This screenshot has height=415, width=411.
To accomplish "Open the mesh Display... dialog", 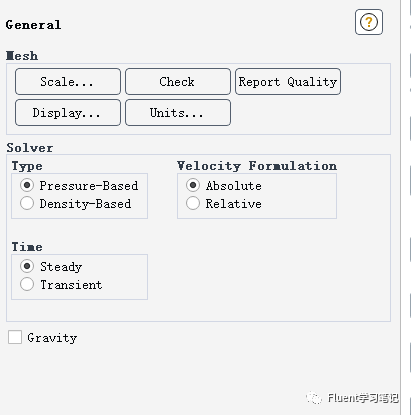I will click(x=68, y=113).
